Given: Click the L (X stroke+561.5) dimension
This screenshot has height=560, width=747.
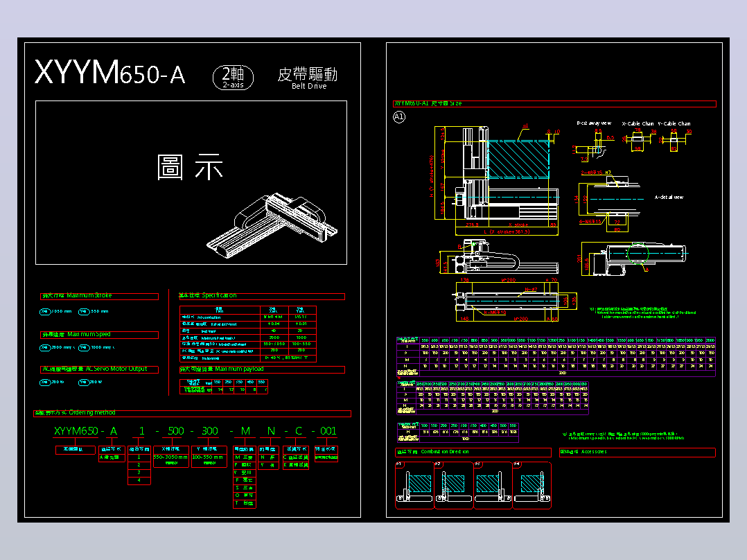Looking at the screenshot, I should coord(507,231).
